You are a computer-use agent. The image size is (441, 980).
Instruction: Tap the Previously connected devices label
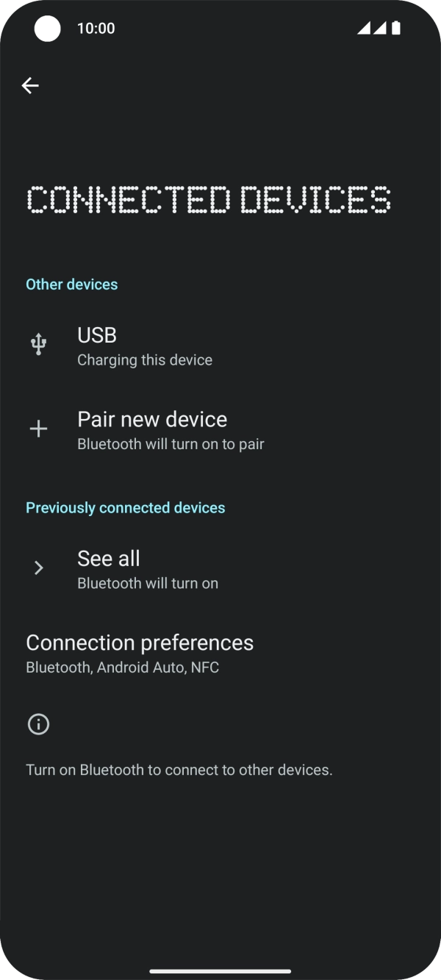(x=125, y=507)
